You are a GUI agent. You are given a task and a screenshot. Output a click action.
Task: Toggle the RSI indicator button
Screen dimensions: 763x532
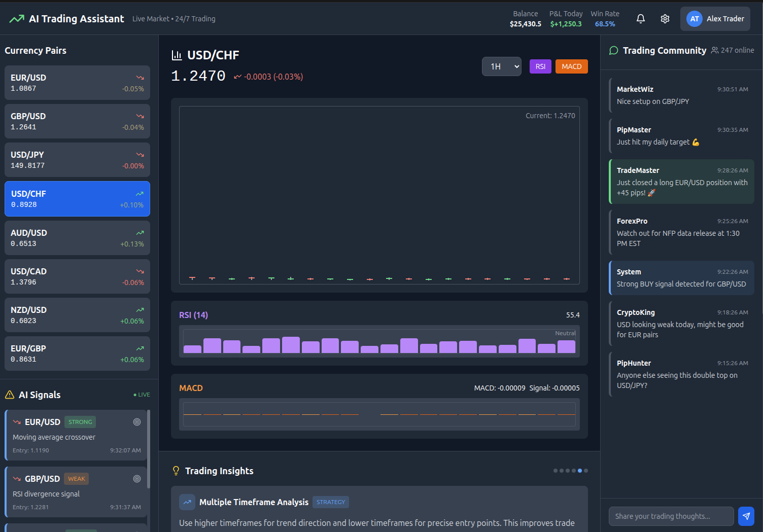540,66
